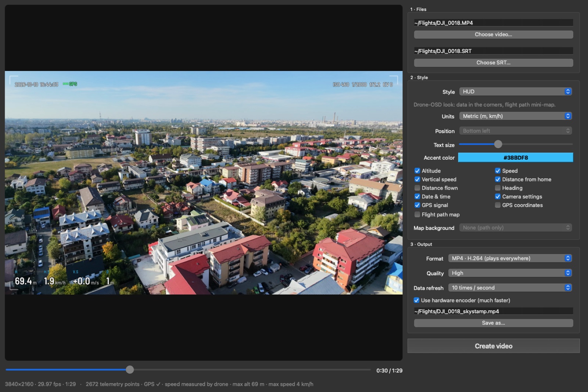The image size is (588, 392).
Task: Open the Map background dropdown
Action: pos(516,228)
